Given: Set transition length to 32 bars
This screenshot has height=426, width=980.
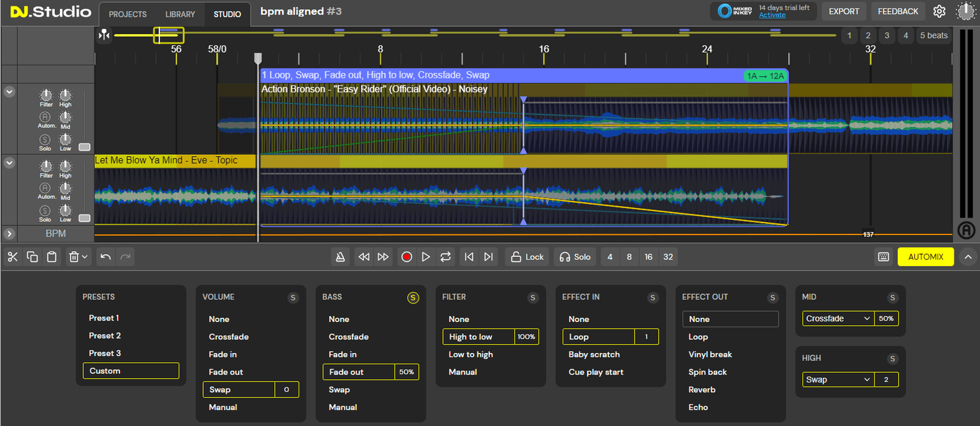Looking at the screenshot, I should tap(668, 257).
